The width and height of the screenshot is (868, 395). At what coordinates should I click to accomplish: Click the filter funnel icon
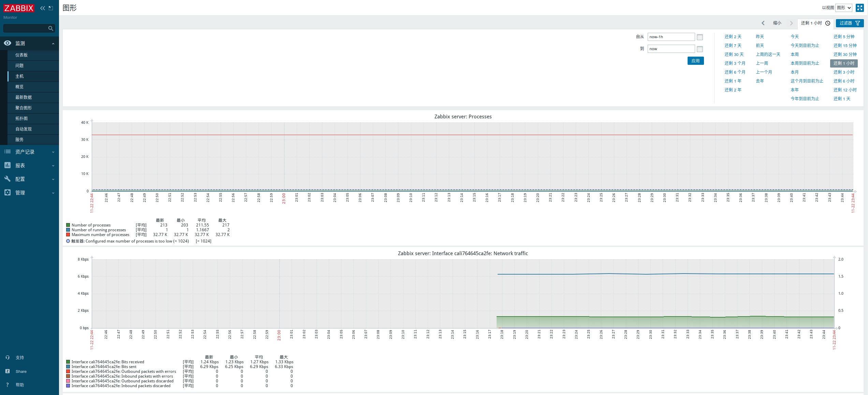click(x=858, y=23)
